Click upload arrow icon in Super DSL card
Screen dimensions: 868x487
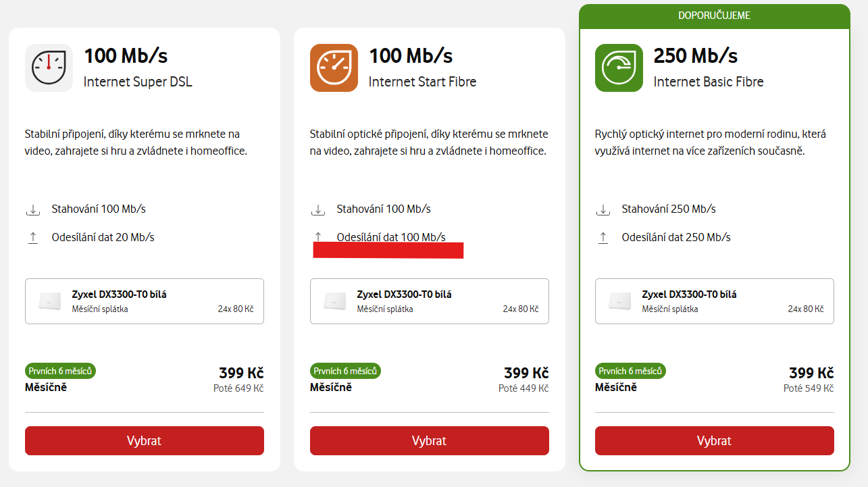point(33,238)
